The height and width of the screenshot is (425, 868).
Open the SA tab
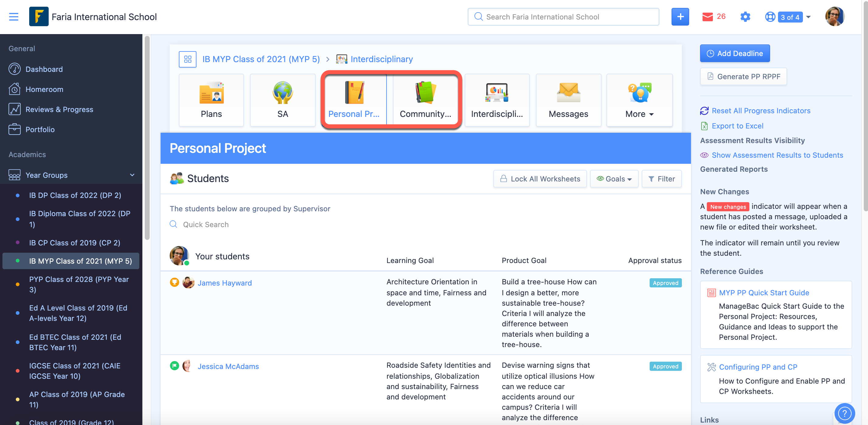283,100
